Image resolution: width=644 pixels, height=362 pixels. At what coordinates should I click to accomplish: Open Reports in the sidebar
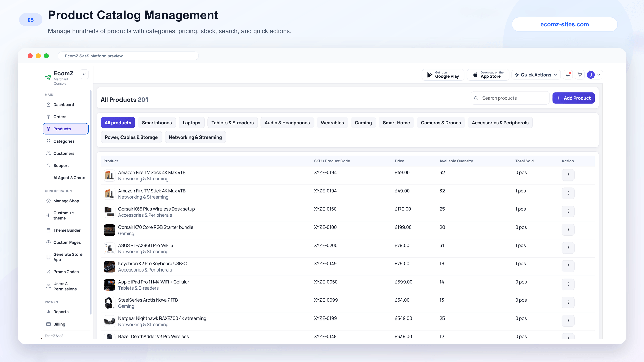coord(66,312)
